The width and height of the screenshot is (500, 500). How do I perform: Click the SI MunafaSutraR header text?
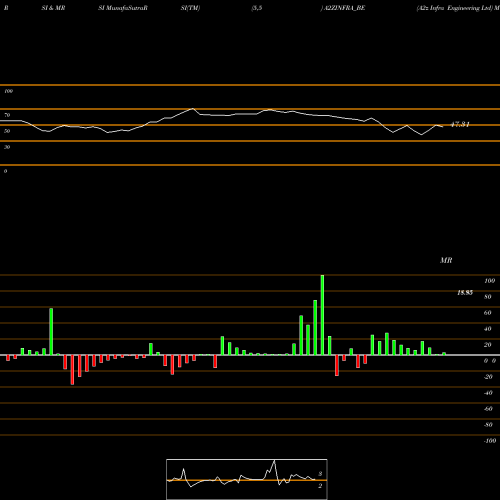tap(123, 8)
